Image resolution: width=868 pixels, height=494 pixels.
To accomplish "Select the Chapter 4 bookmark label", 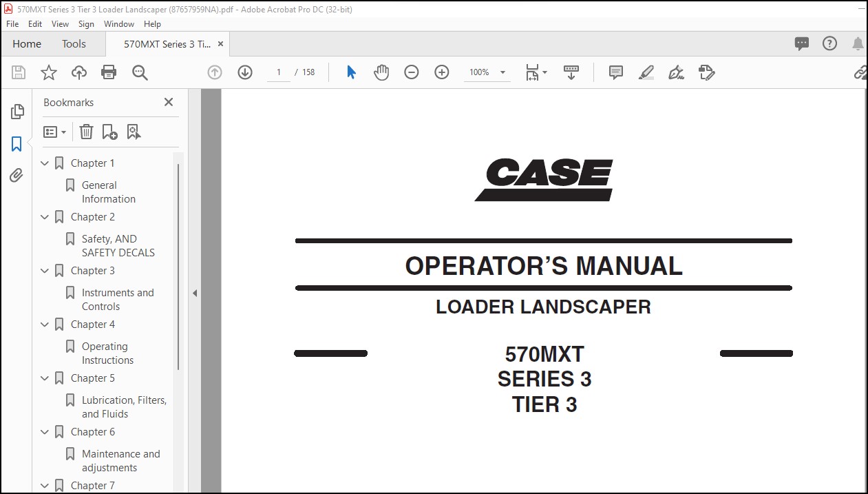I will point(93,325).
